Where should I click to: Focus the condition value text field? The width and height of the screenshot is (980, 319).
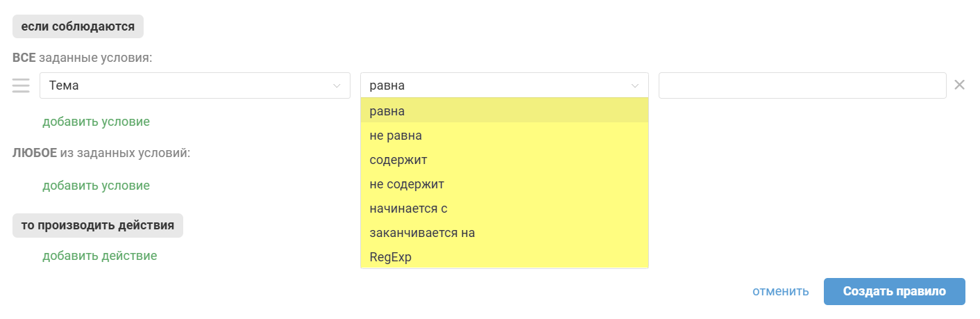point(802,85)
